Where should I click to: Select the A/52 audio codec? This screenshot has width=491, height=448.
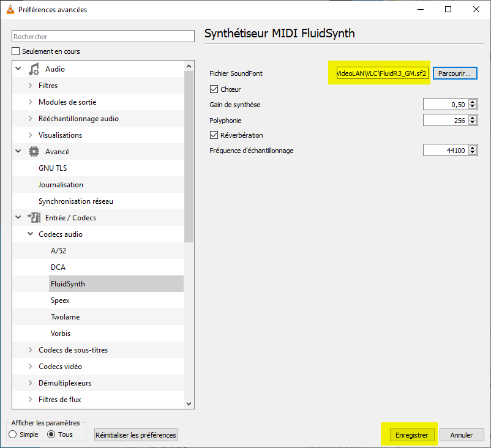pyautogui.click(x=59, y=251)
